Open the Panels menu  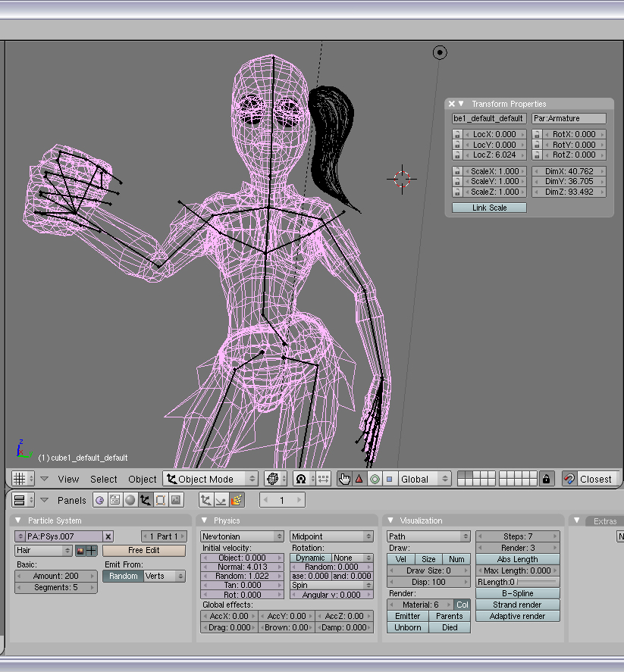(71, 500)
